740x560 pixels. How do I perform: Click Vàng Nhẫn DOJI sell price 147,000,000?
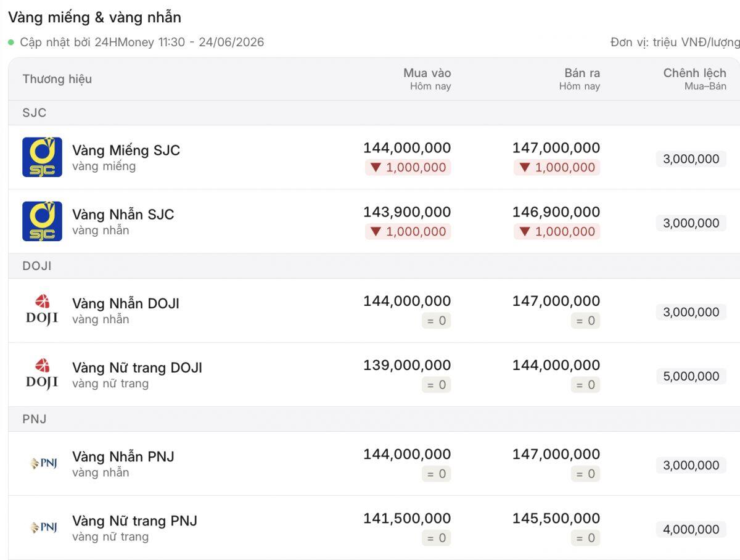pos(556,301)
